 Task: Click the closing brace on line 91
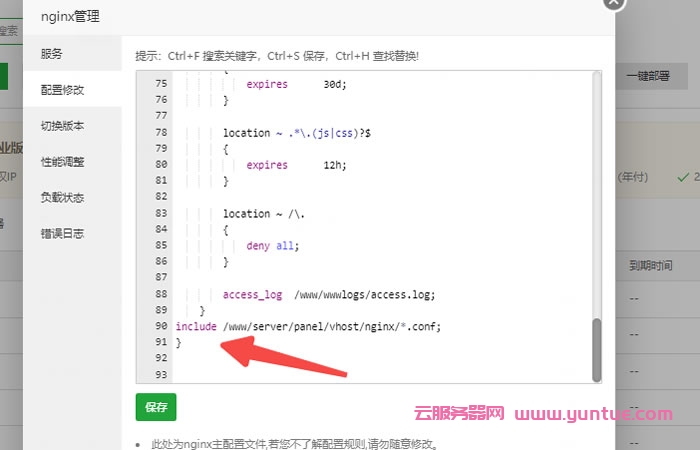point(179,343)
